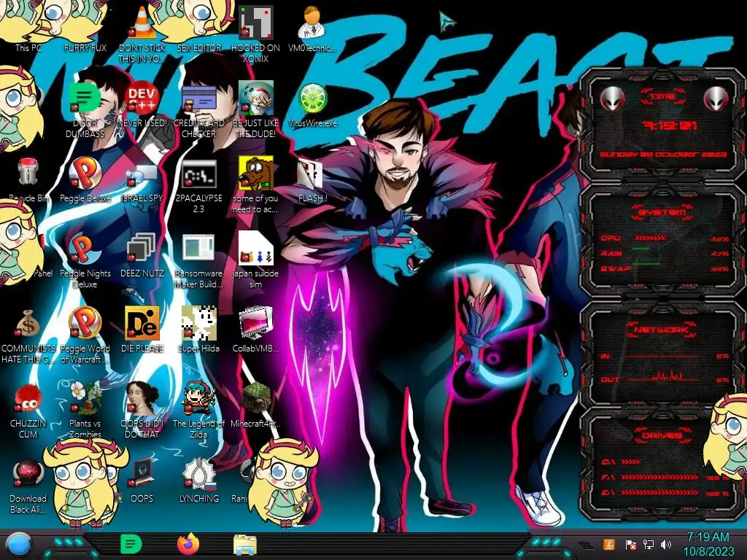Open the "BE JUST LIKE THE DUDE!" icon
The image size is (747, 560).
[x=255, y=98]
